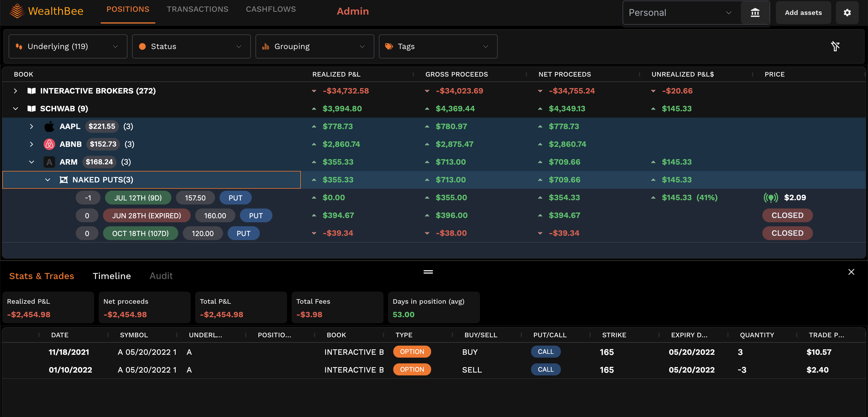Click the OCT 18TH (107D) expiry badge
The height and width of the screenshot is (417, 868).
tap(140, 233)
